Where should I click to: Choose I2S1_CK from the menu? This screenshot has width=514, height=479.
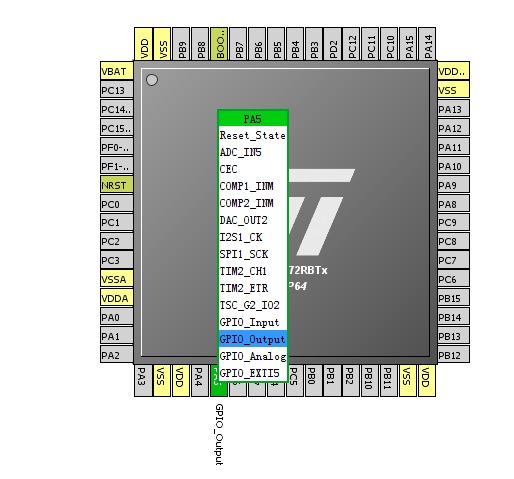click(253, 237)
